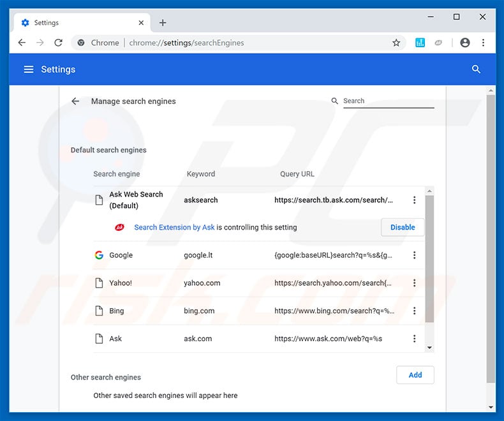Viewport: 504px width, 421px height.
Task: Reload the page with refresh icon
Action: [58, 43]
